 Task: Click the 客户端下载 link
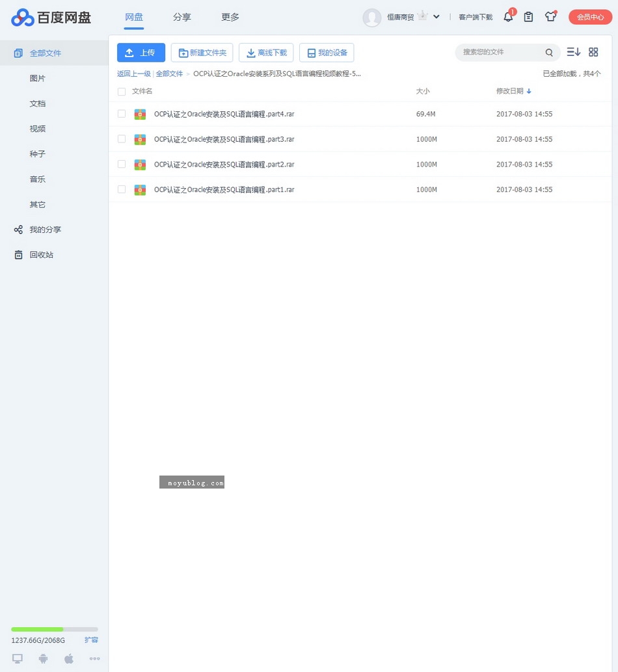pyautogui.click(x=476, y=17)
